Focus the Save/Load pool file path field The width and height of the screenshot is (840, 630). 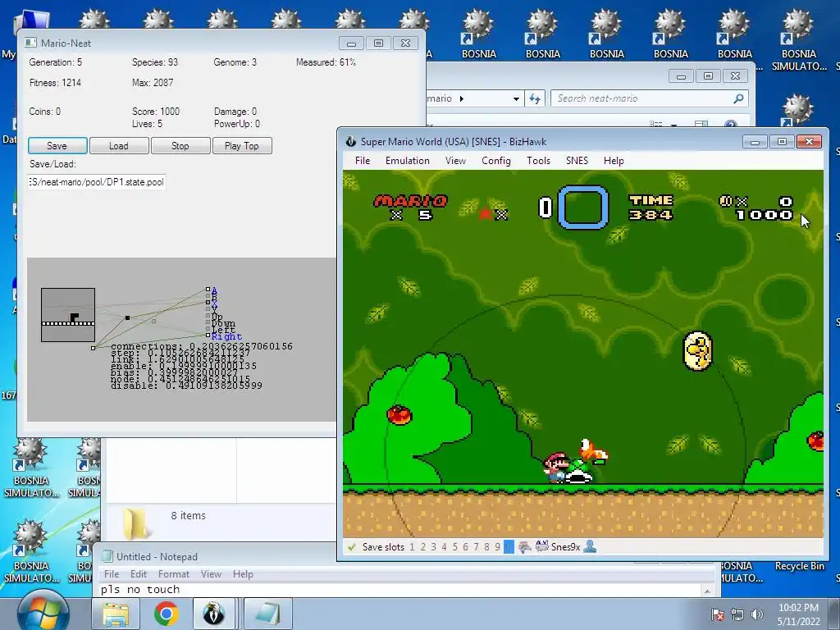pos(97,182)
